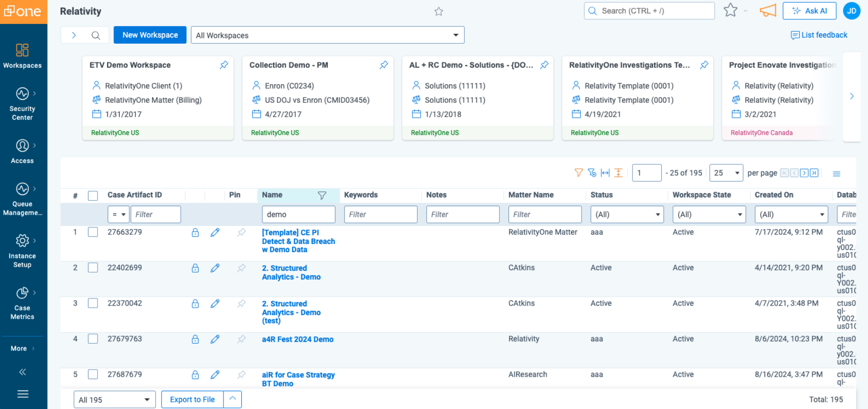Click the search magnifier icon beside New Workspace
This screenshot has width=868, height=409.
click(x=96, y=35)
